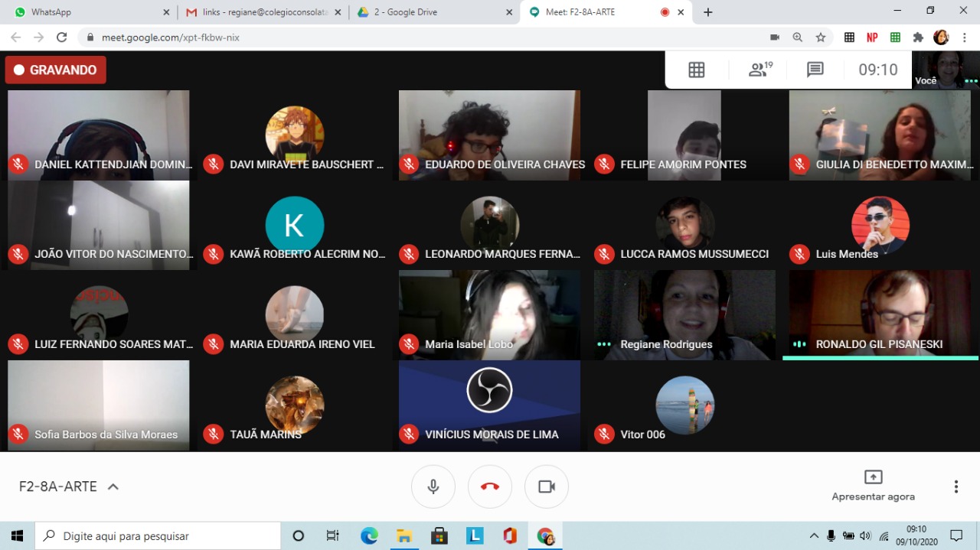Screen dimensions: 980x550
Task: Open the Office app on the taskbar
Action: click(510, 536)
